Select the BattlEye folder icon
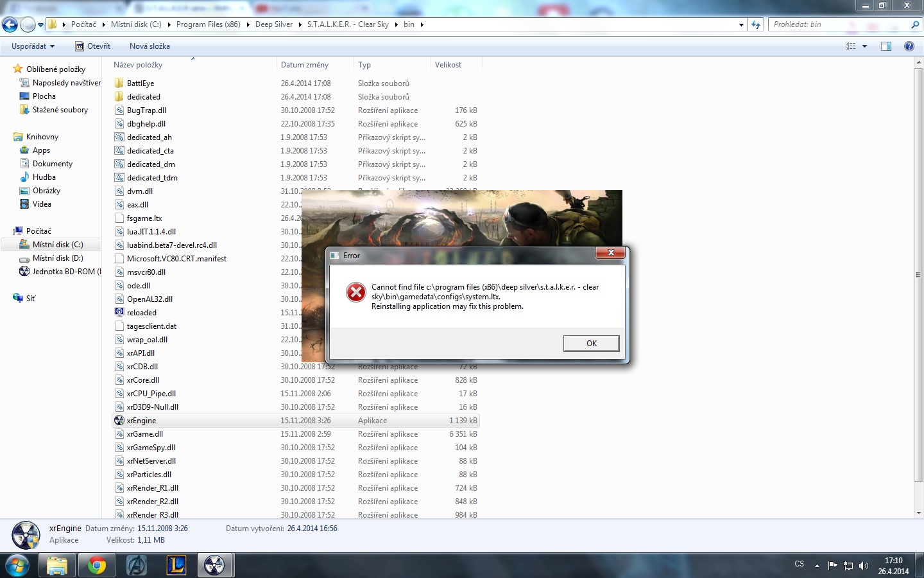Screen dimensions: 924x578 pos(119,83)
